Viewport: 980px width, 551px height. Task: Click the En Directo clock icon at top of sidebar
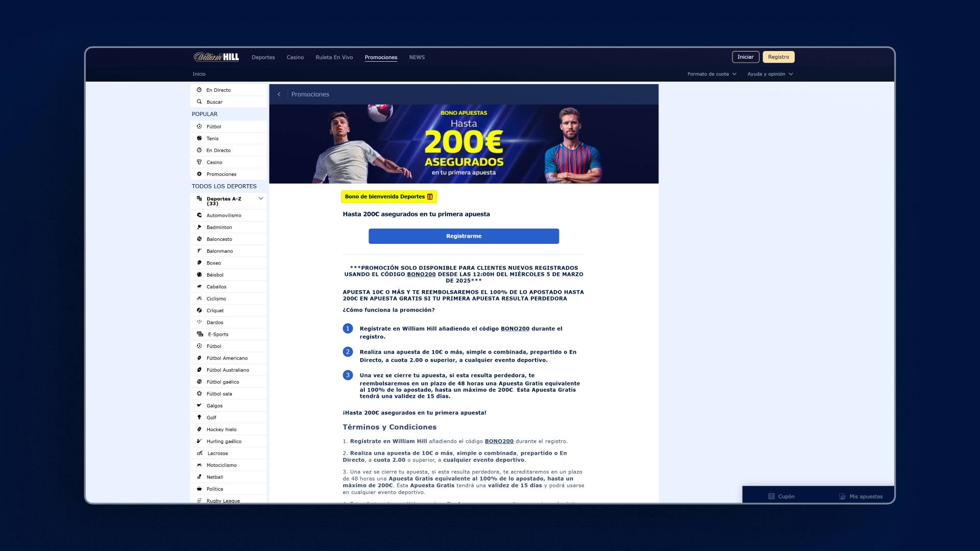[199, 90]
